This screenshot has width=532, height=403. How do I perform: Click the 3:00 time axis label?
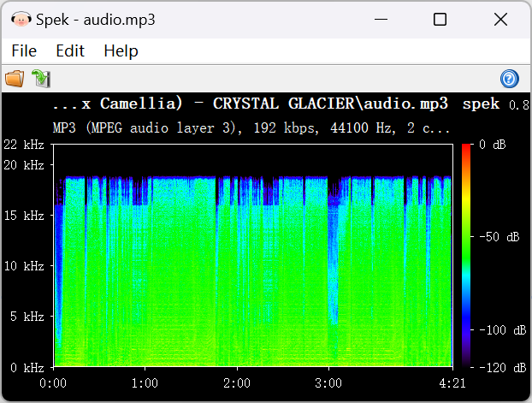click(x=328, y=382)
